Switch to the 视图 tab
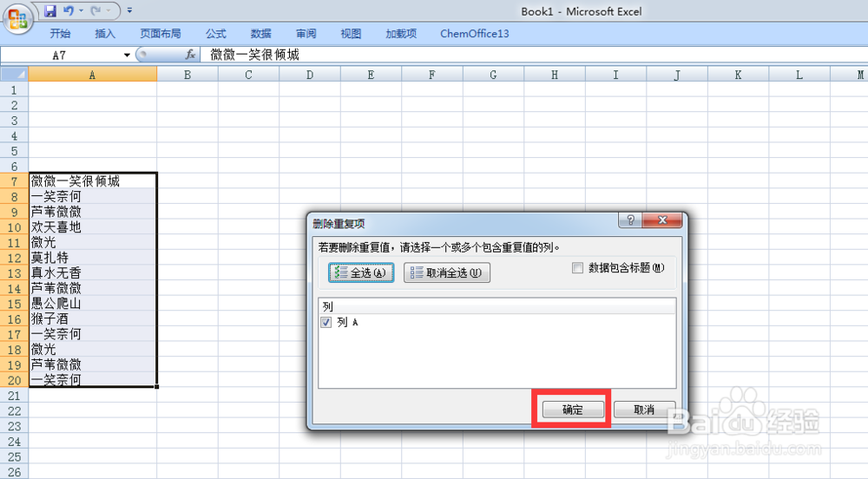The width and height of the screenshot is (868, 479). pyautogui.click(x=351, y=34)
